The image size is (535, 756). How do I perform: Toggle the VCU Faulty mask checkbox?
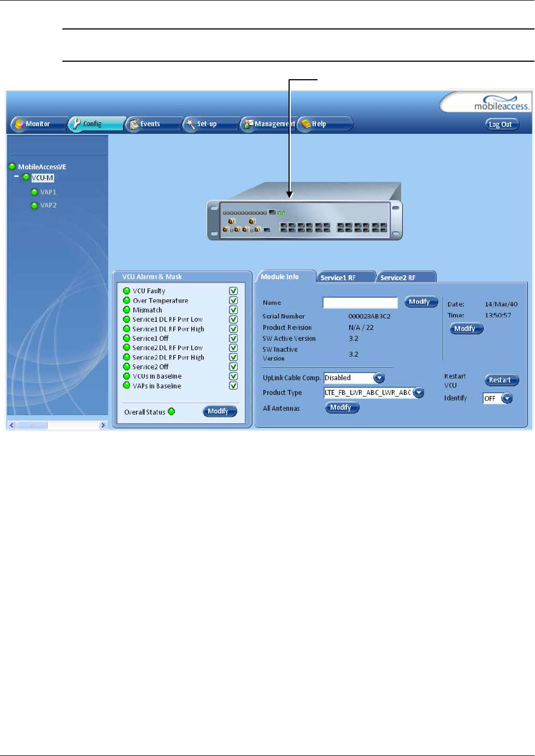coord(233,291)
